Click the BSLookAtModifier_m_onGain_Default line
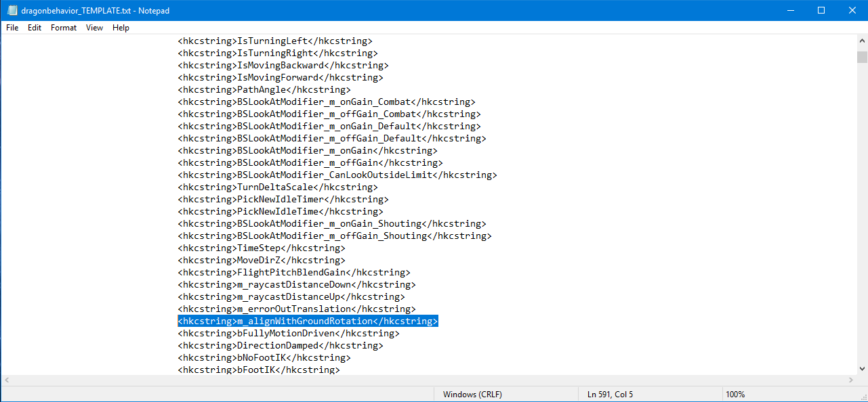 (x=329, y=127)
